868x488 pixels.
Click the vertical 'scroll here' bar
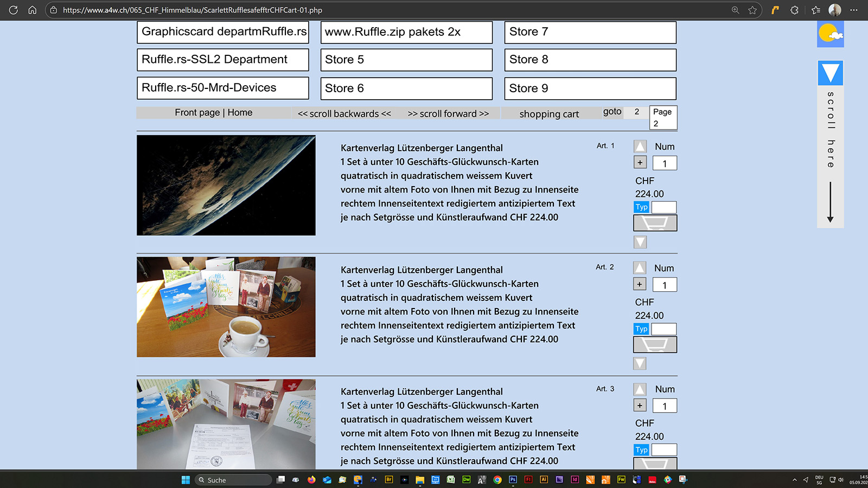point(830,157)
